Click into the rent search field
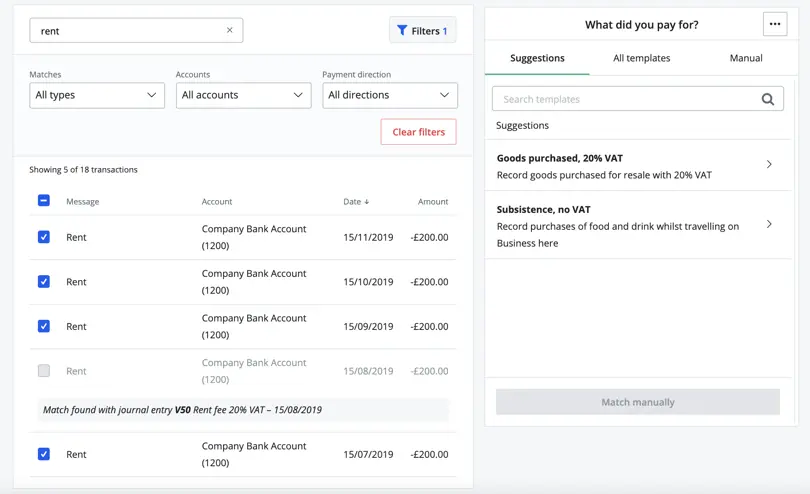Image resolution: width=810 pixels, height=494 pixels. [136, 30]
